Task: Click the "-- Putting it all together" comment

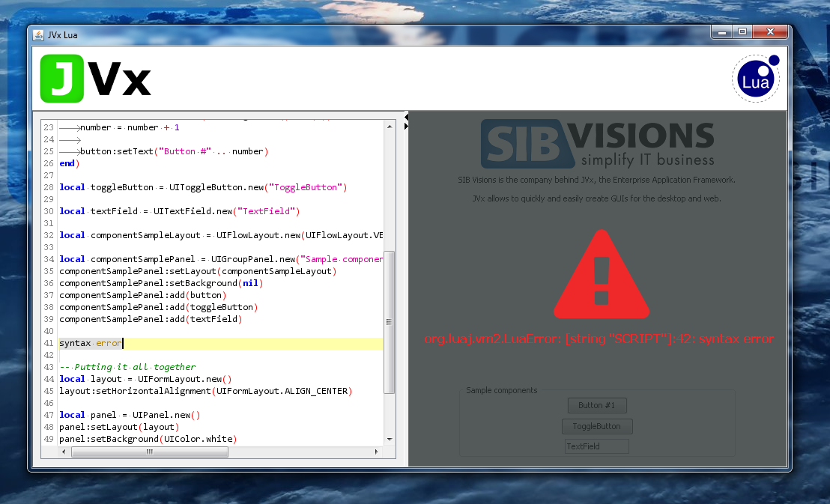Action: [x=127, y=367]
